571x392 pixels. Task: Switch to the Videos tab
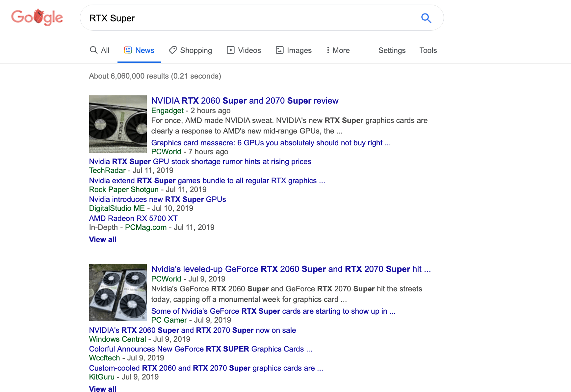[x=244, y=50]
